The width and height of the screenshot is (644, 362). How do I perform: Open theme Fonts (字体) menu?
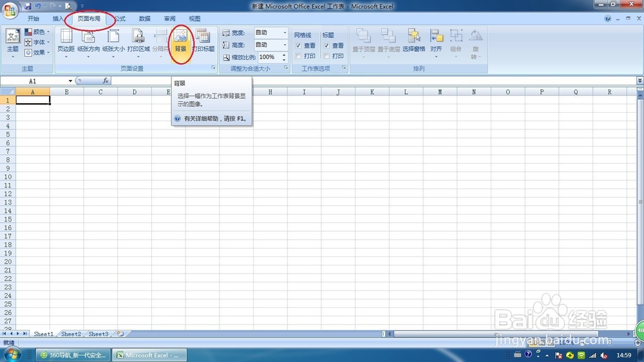[37, 43]
